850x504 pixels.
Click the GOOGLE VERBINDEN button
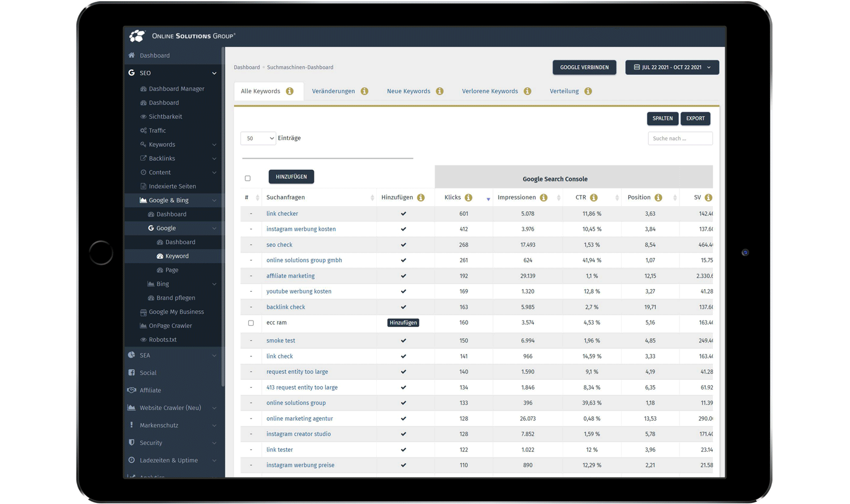point(584,67)
